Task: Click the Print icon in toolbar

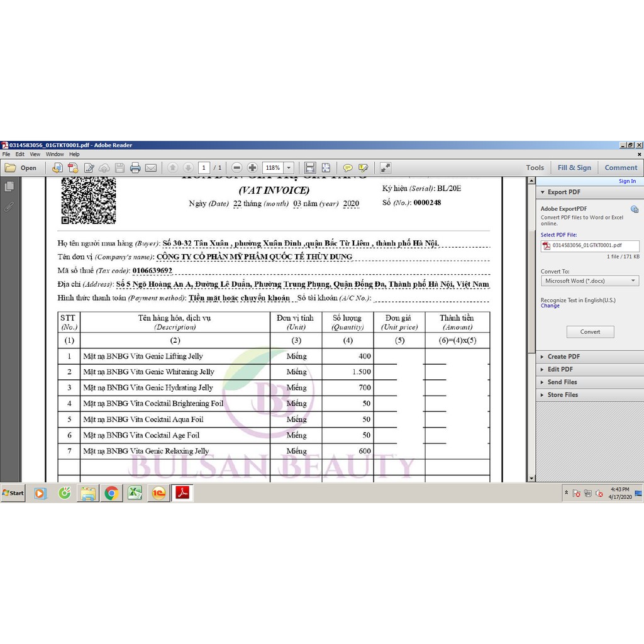Action: click(x=135, y=168)
